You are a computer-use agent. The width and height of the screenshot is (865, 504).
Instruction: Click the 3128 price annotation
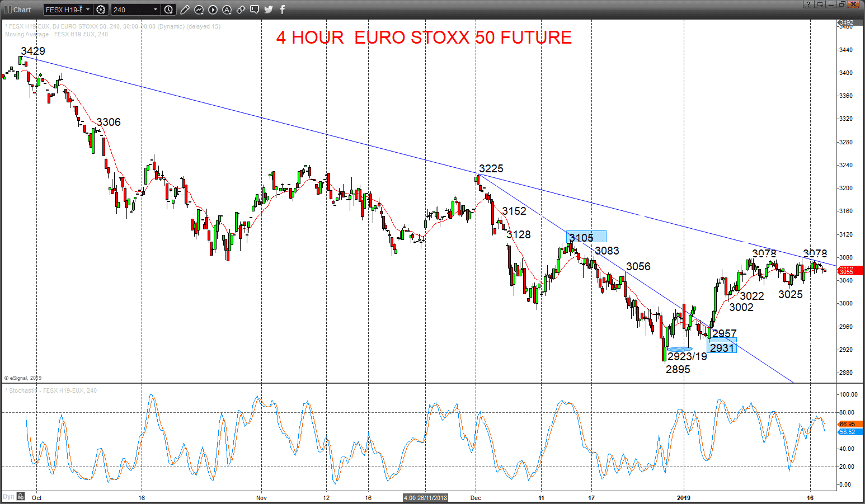pyautogui.click(x=519, y=234)
